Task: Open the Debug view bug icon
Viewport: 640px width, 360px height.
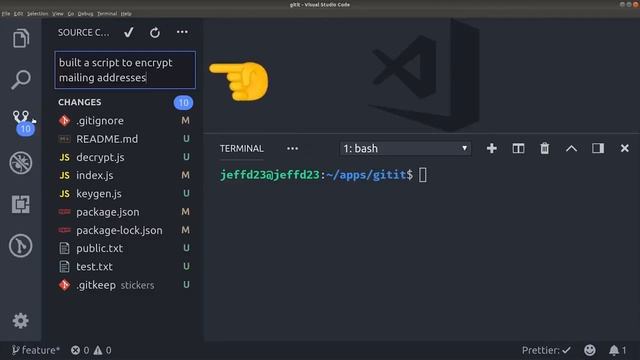Action: (x=21, y=163)
